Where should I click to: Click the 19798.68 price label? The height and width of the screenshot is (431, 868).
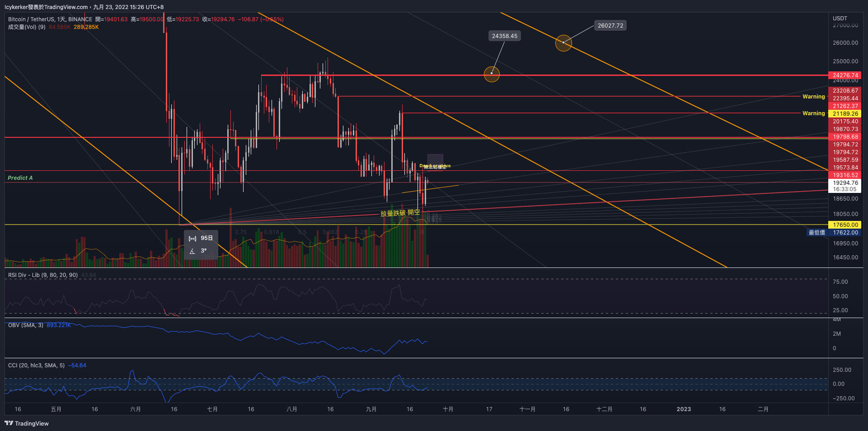(x=845, y=137)
